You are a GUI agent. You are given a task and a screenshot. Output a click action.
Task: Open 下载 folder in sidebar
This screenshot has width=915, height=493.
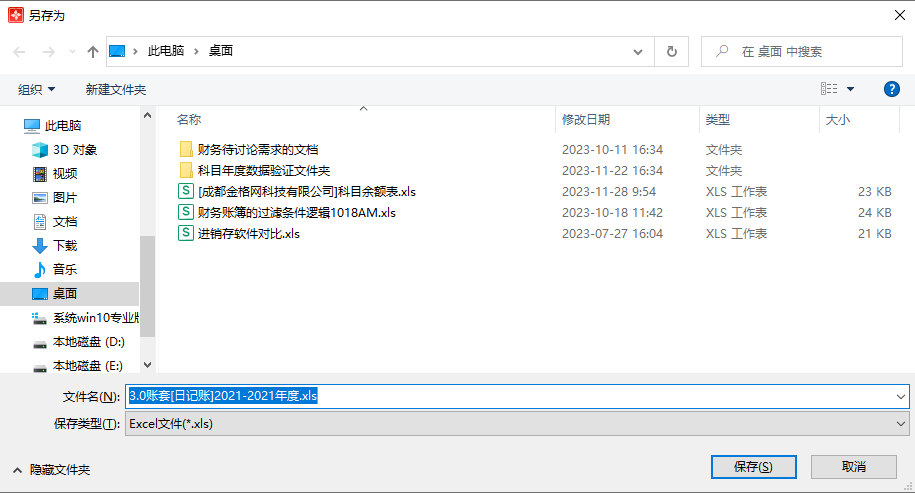pyautogui.click(x=65, y=246)
